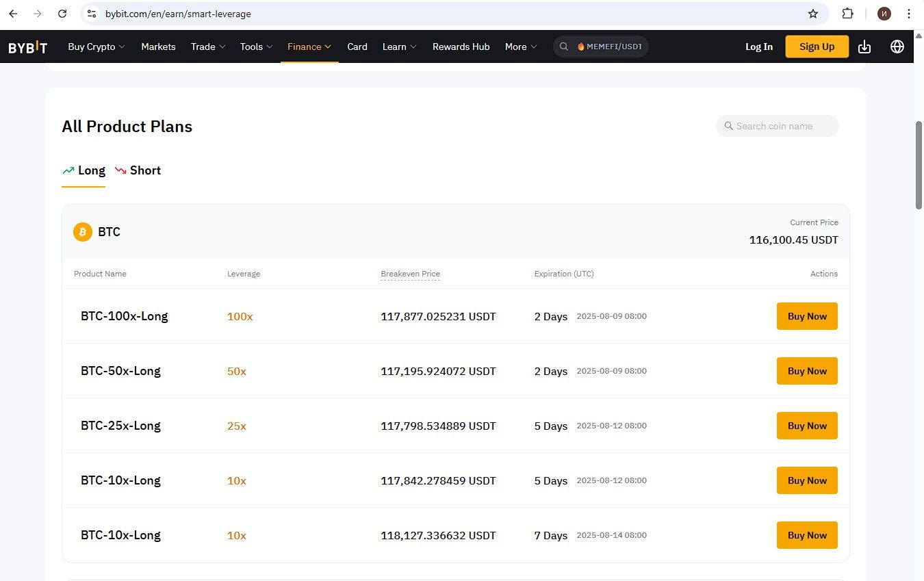924x581 pixels.
Task: Buy Now for BTC-25x-Long
Action: coord(807,426)
